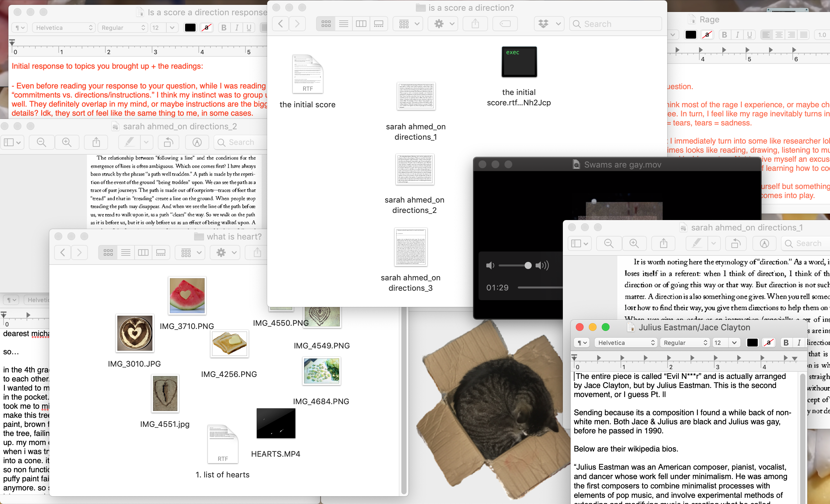Screen dimensions: 830x504
Task: Switch to gallery view in 'what is heart?' window
Action: [x=161, y=252]
